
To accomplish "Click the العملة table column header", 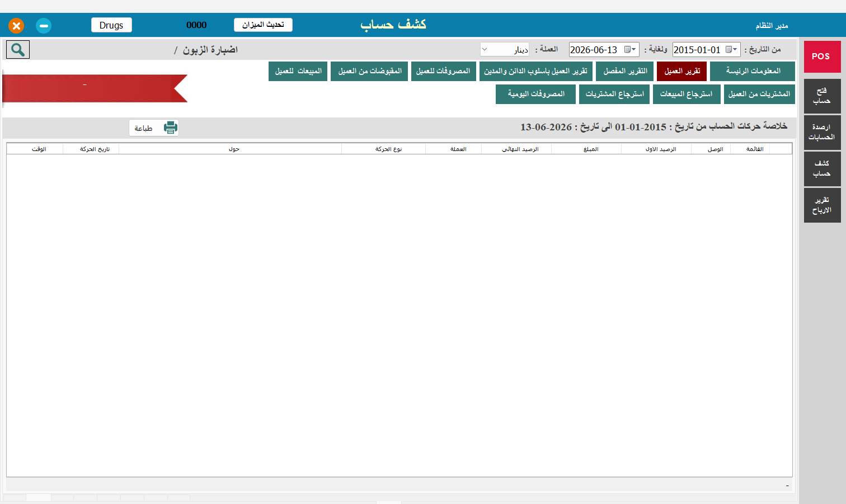I will click(454, 149).
